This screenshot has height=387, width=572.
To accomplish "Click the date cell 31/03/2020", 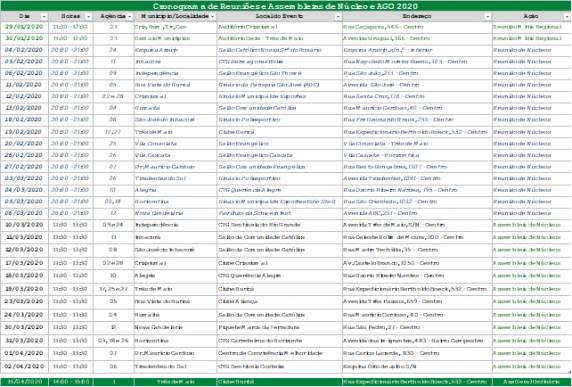I will (24, 341).
